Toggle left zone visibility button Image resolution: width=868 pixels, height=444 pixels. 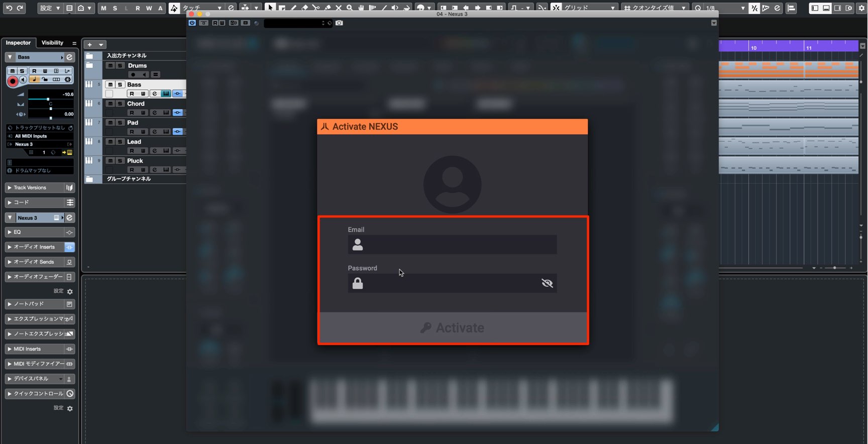click(x=815, y=8)
